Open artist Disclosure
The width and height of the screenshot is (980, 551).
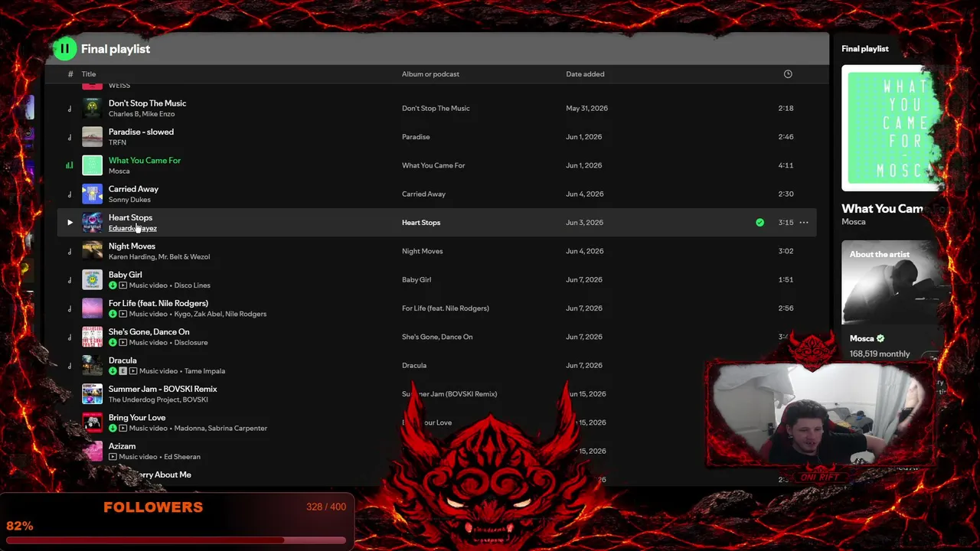coord(191,342)
